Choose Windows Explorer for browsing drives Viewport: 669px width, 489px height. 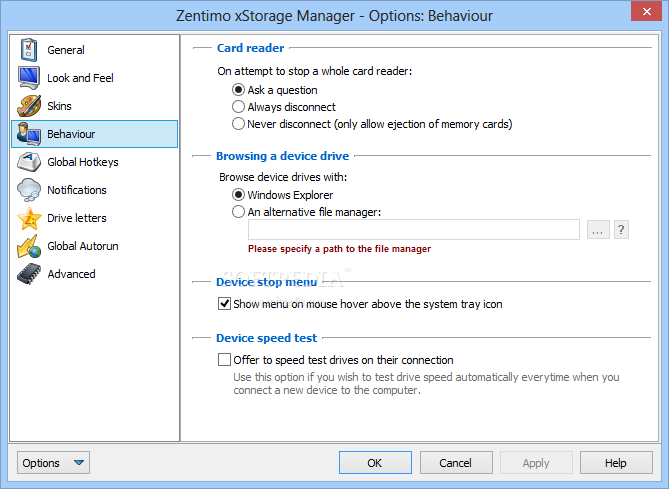(x=238, y=195)
